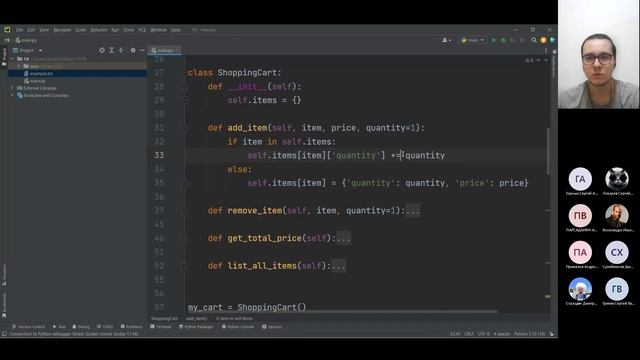The height and width of the screenshot is (360, 640).
Task: Click Python interpreter in status bar
Action: pyautogui.click(x=529, y=334)
